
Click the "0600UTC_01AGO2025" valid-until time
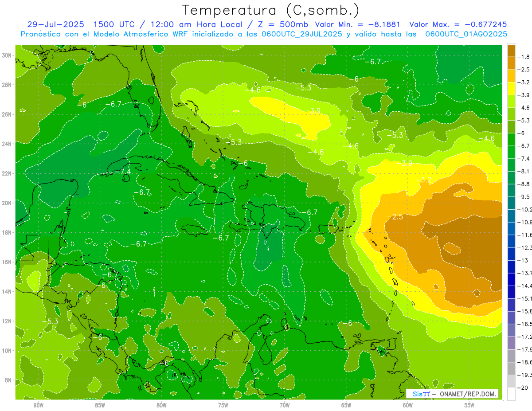(x=466, y=34)
